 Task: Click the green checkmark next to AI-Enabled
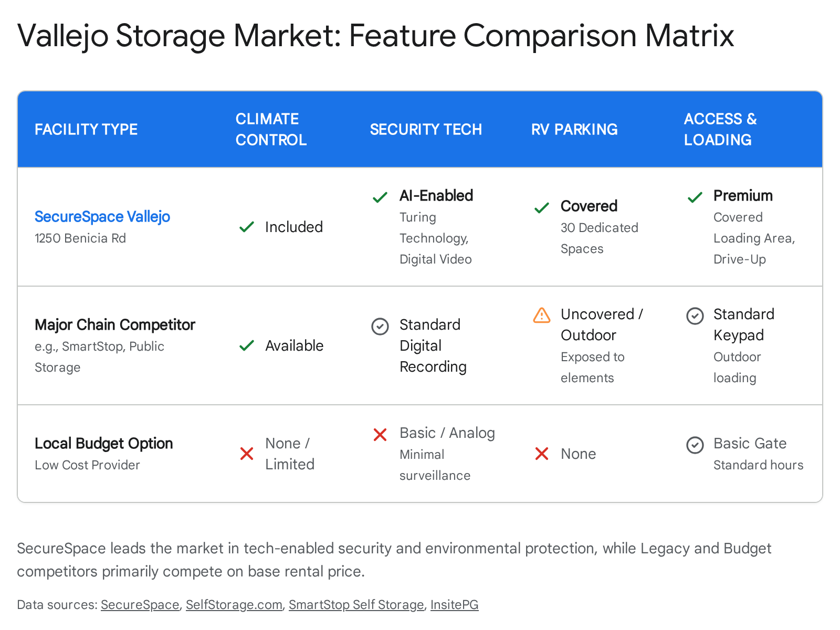coord(380,197)
